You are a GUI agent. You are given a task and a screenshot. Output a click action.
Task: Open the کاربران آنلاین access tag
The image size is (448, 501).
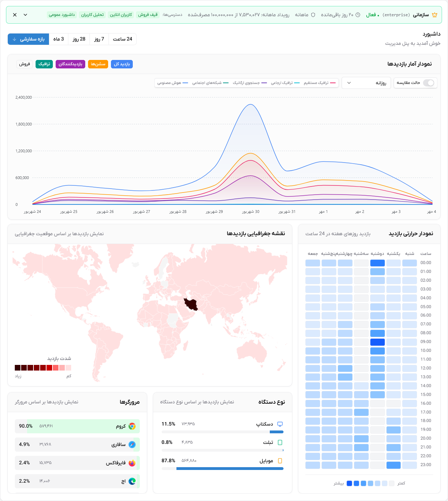point(121,15)
